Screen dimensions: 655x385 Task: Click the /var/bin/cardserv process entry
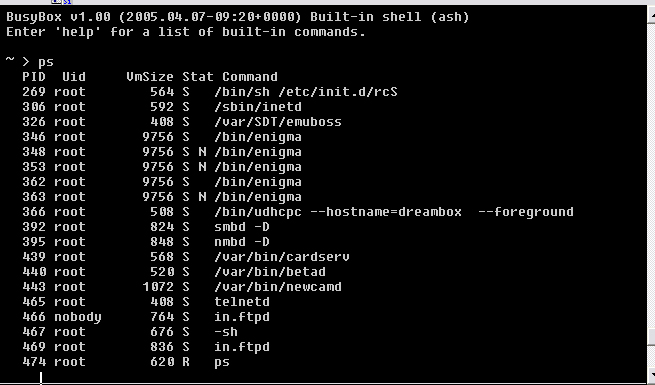pos(282,257)
